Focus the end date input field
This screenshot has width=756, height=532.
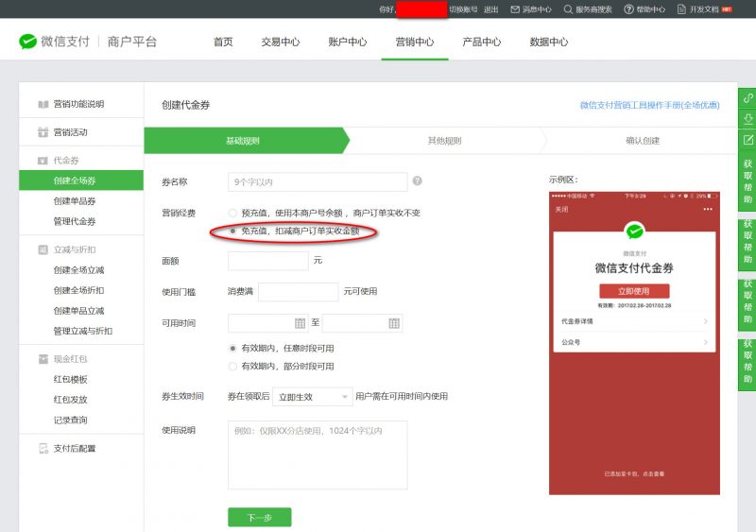[x=362, y=323]
